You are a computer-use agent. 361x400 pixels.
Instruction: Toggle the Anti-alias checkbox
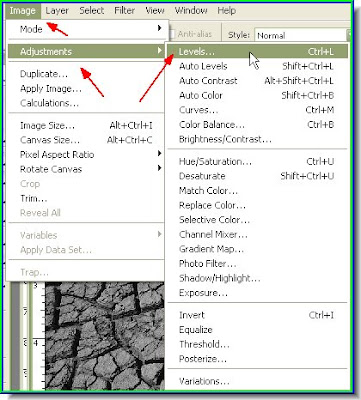(172, 34)
